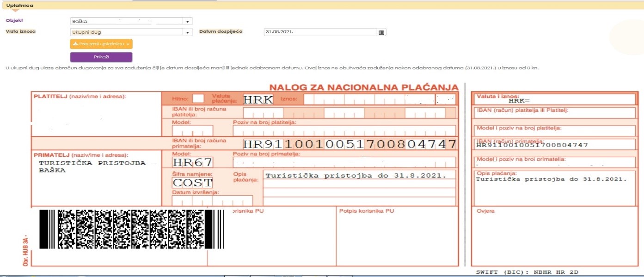The width and height of the screenshot is (644, 277).
Task: Click IBAN ili broj računa platitelja field
Action: 350,113
